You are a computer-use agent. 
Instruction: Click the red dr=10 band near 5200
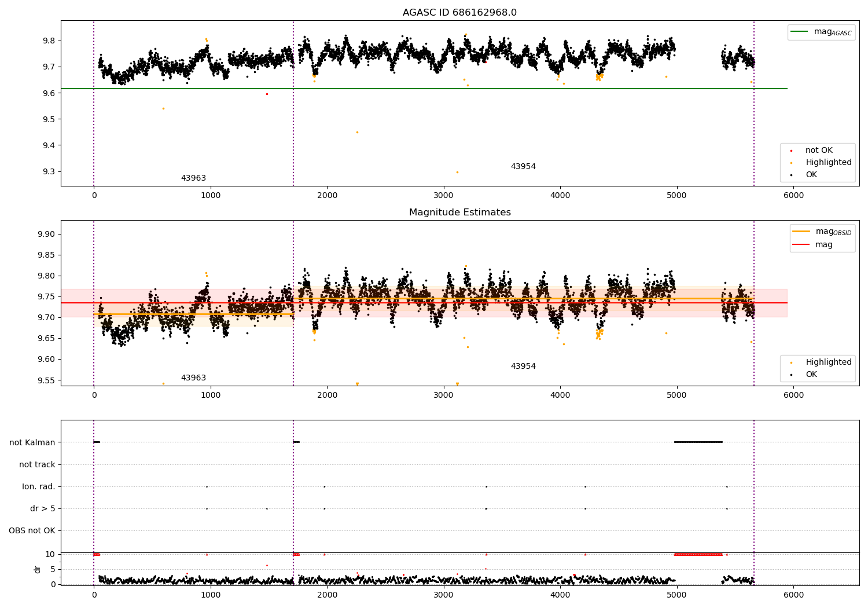[698, 555]
